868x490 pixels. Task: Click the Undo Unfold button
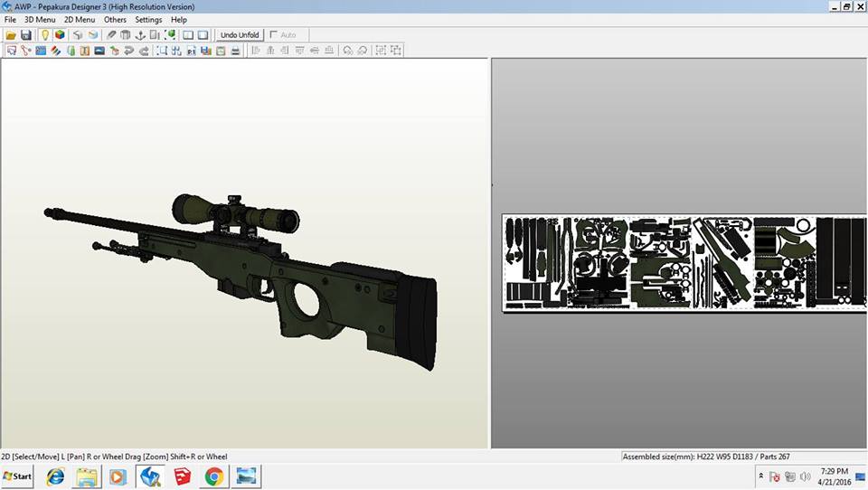coord(240,35)
